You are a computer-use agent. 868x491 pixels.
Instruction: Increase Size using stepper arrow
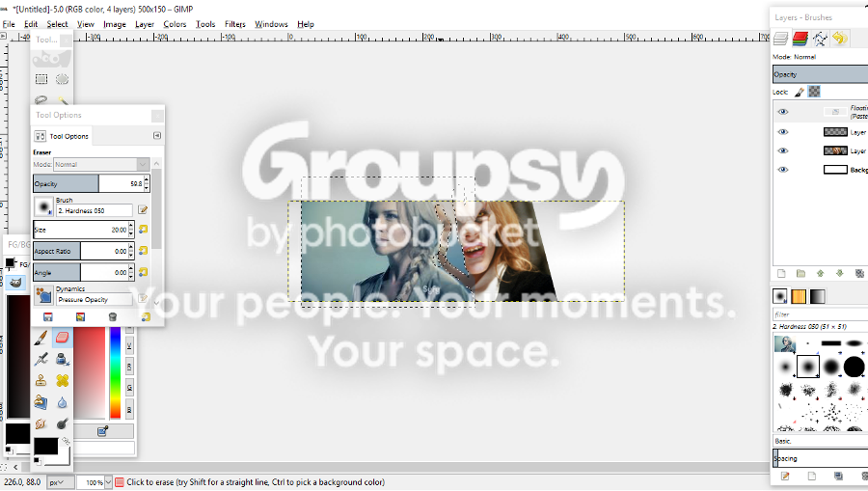130,226
